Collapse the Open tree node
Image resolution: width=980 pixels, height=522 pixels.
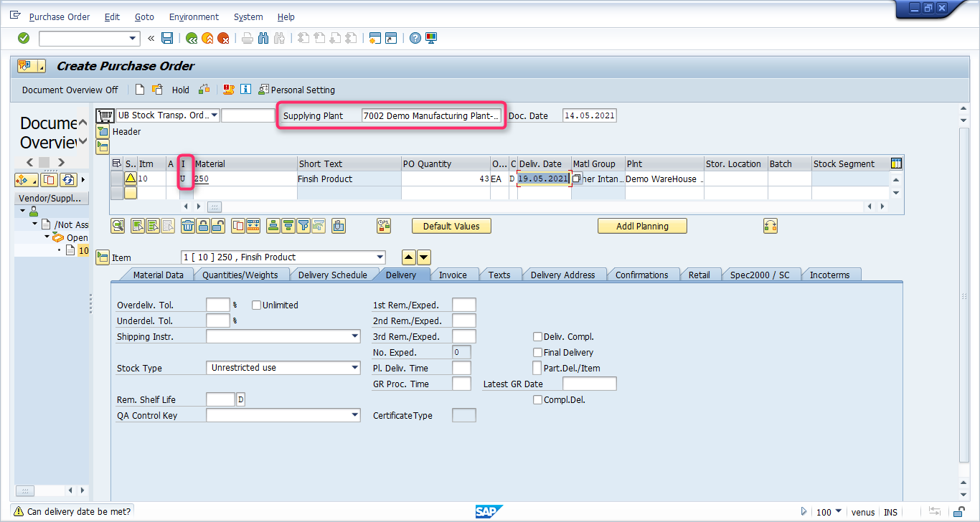click(x=47, y=237)
